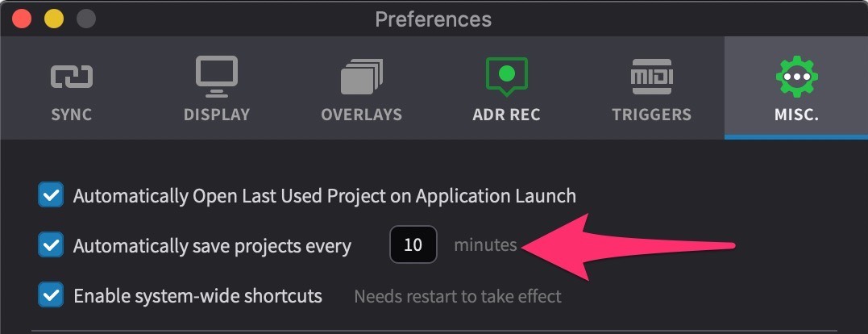Switch to the SYNC tab label
Viewport: 868px width, 334px height.
tap(72, 115)
